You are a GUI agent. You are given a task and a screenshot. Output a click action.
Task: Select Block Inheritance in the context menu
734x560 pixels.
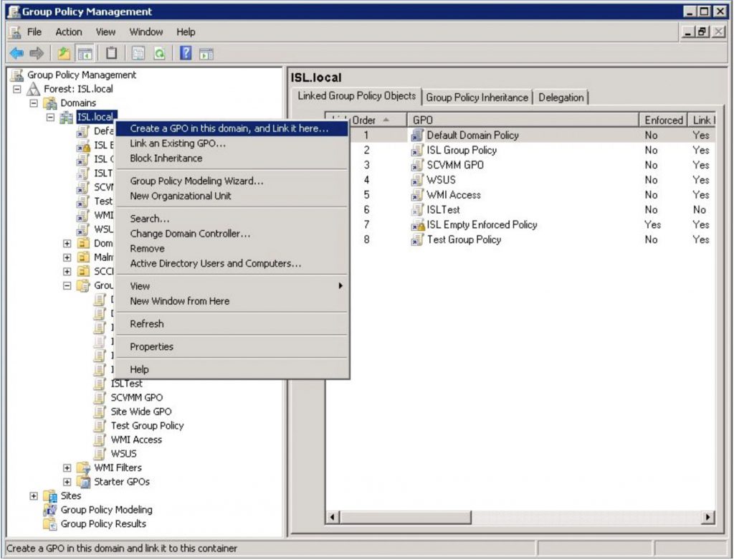pos(166,158)
